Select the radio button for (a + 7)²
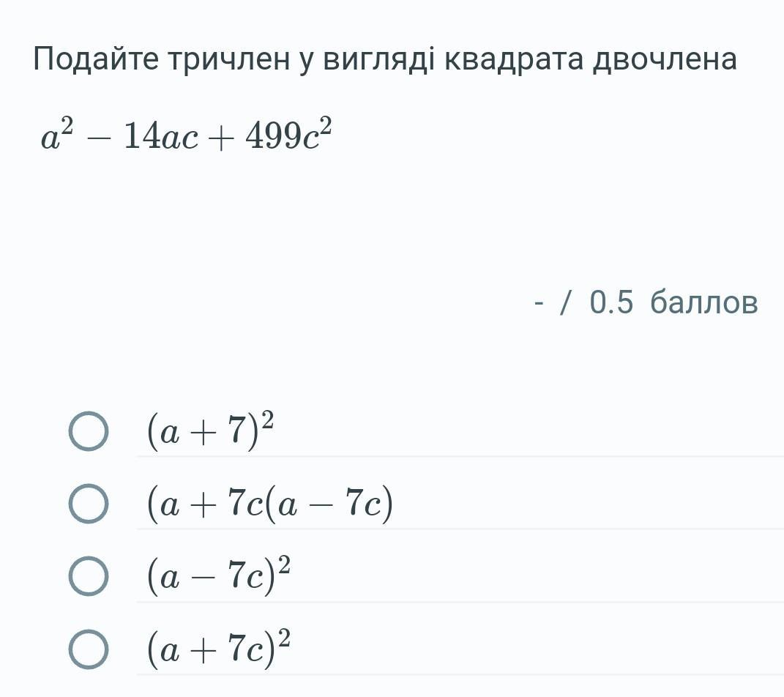 click(89, 432)
